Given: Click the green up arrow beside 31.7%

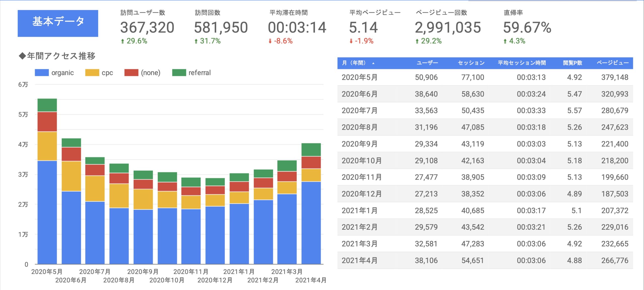Looking at the screenshot, I should coord(196,41).
